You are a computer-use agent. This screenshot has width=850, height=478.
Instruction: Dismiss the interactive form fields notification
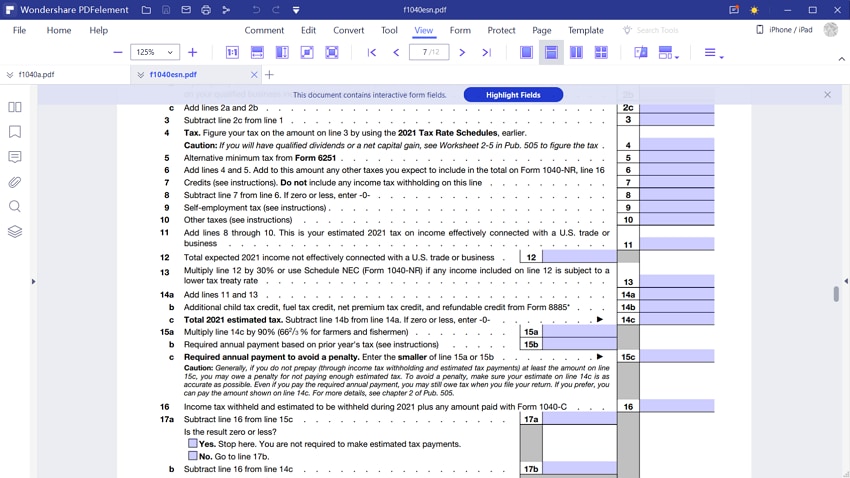[x=827, y=95]
